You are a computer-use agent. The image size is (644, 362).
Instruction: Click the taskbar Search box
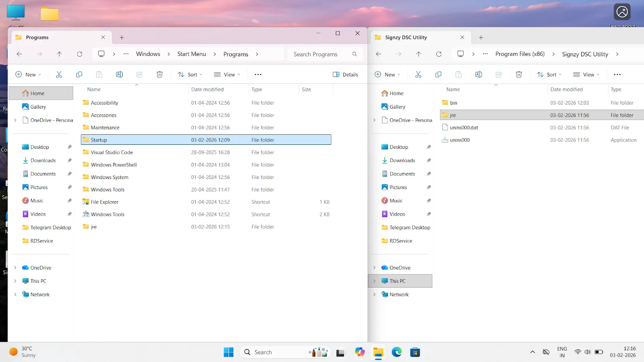pos(285,352)
